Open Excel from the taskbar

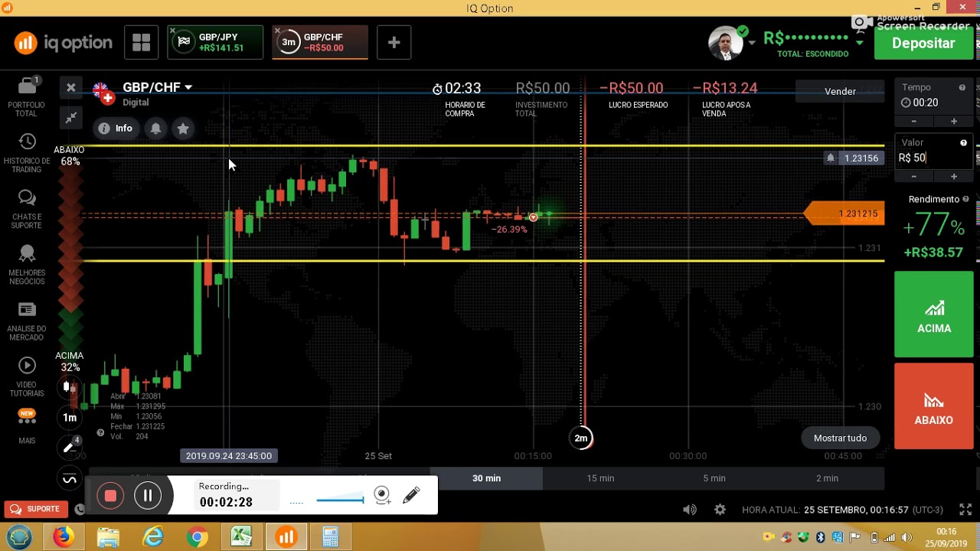(242, 537)
